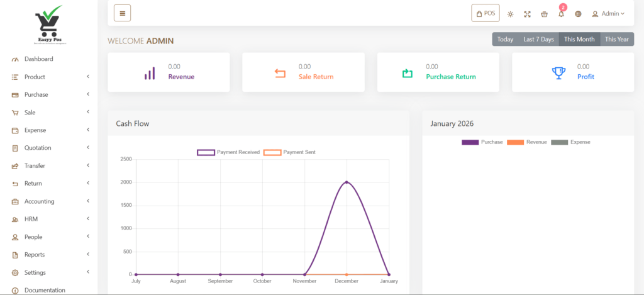Viewport: 644px width, 295px height.
Task: Select the Last 7 Days tab
Action: pyautogui.click(x=538, y=39)
